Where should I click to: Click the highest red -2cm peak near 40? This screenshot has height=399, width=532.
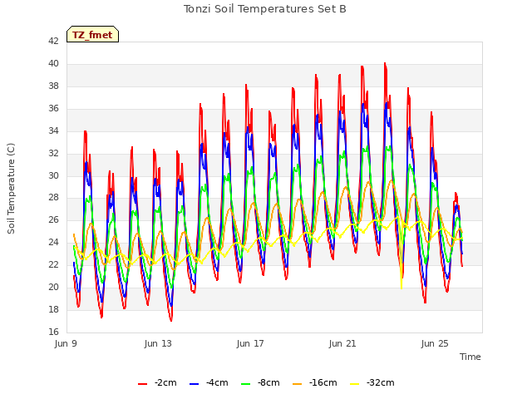click(x=385, y=64)
